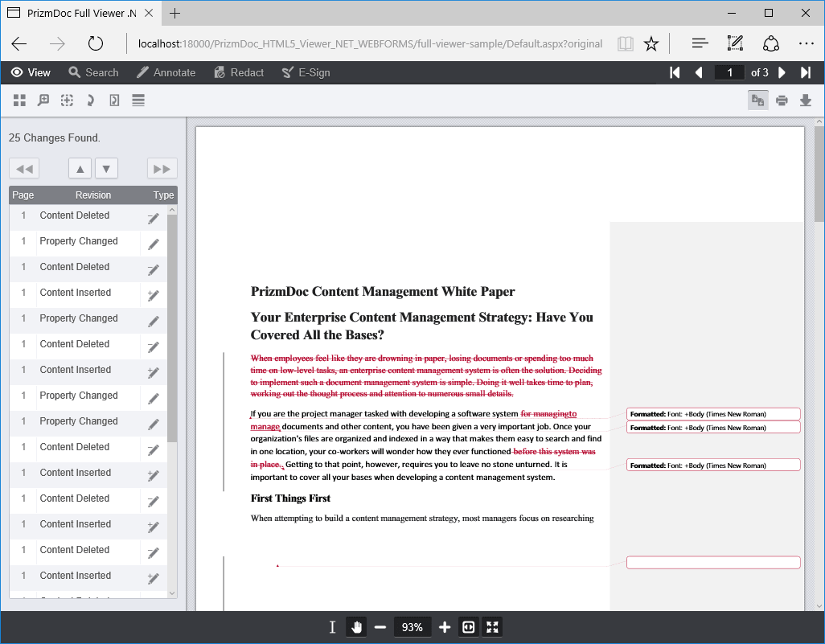Go to the next page arrow
This screenshot has width=825, height=644.
pos(782,72)
